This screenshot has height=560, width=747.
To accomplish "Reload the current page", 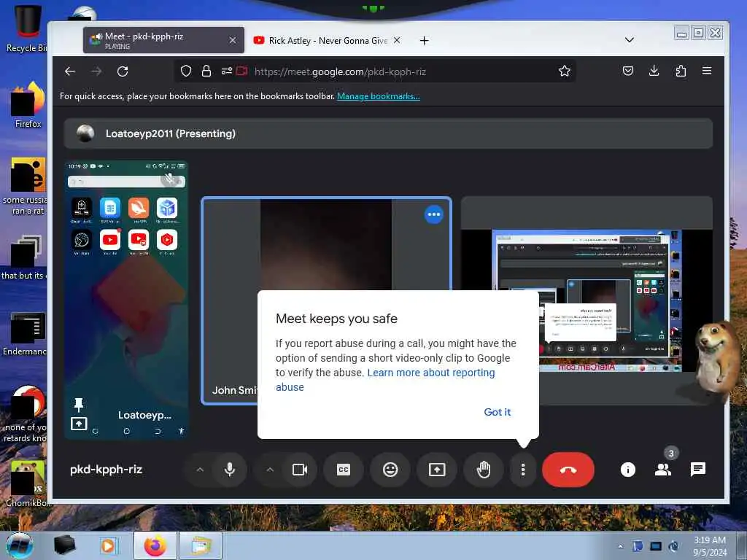I will [123, 71].
